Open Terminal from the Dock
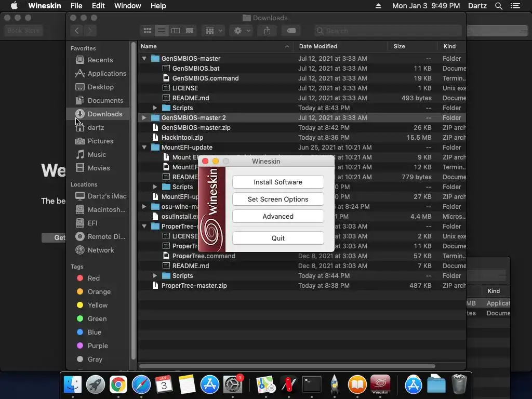532x399 pixels. [x=312, y=385]
